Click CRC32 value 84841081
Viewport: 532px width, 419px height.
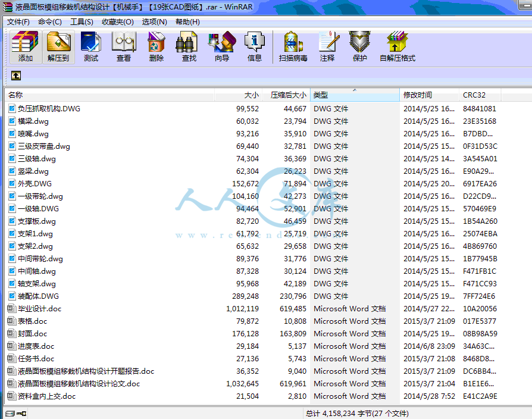[x=480, y=108]
